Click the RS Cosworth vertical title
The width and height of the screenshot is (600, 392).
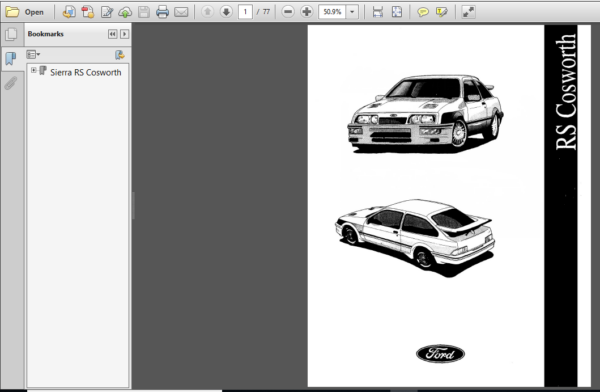(565, 91)
